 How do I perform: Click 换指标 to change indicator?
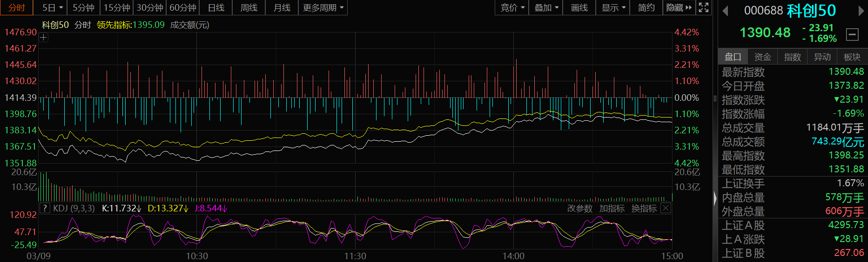[x=644, y=209]
